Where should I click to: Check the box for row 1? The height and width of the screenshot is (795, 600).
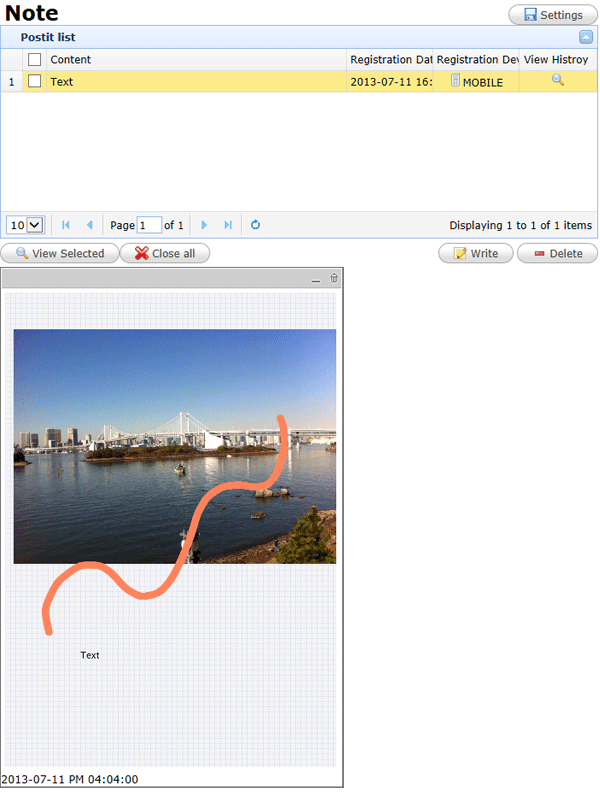pyautogui.click(x=35, y=81)
